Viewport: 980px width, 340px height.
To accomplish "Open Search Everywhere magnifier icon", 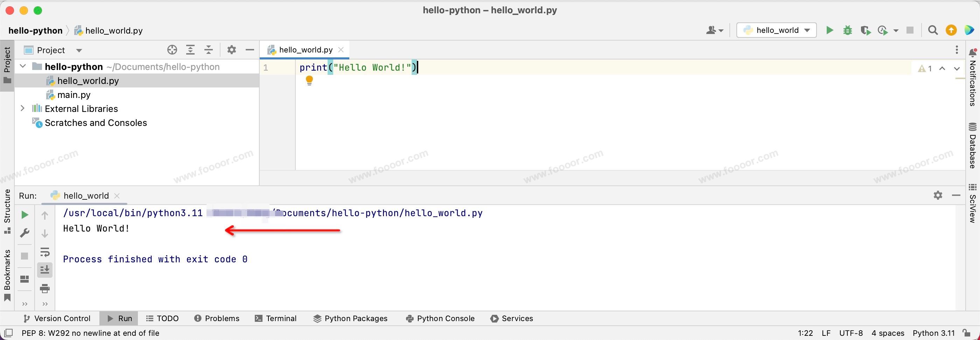I will pos(932,30).
